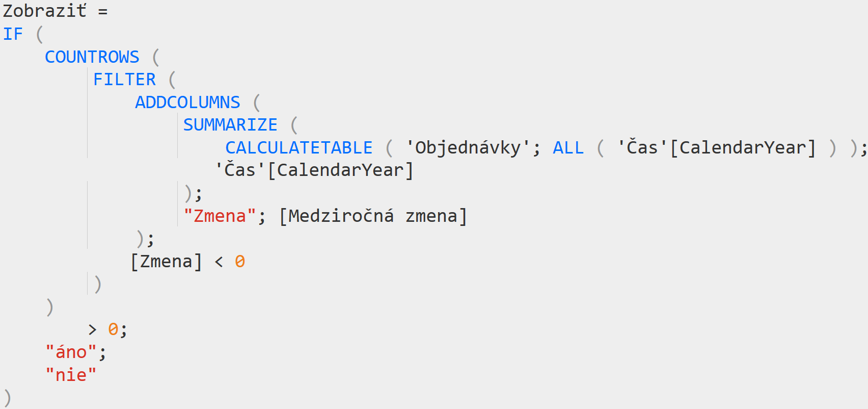Screen dimensions: 868x409
Task: Click the COUNTROWS function name
Action: tap(92, 57)
